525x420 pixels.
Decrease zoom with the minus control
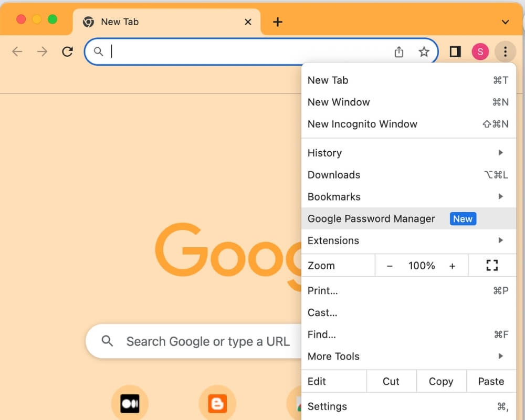pyautogui.click(x=390, y=266)
